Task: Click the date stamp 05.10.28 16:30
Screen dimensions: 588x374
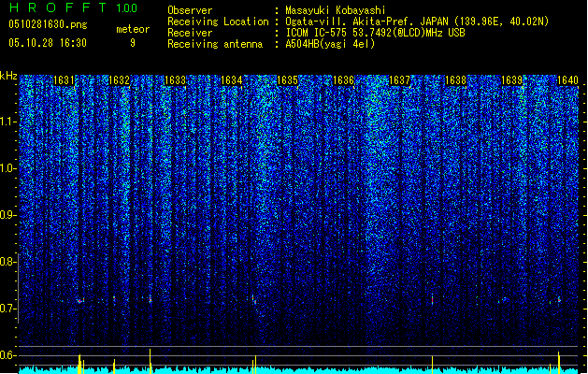Action: 48,43
